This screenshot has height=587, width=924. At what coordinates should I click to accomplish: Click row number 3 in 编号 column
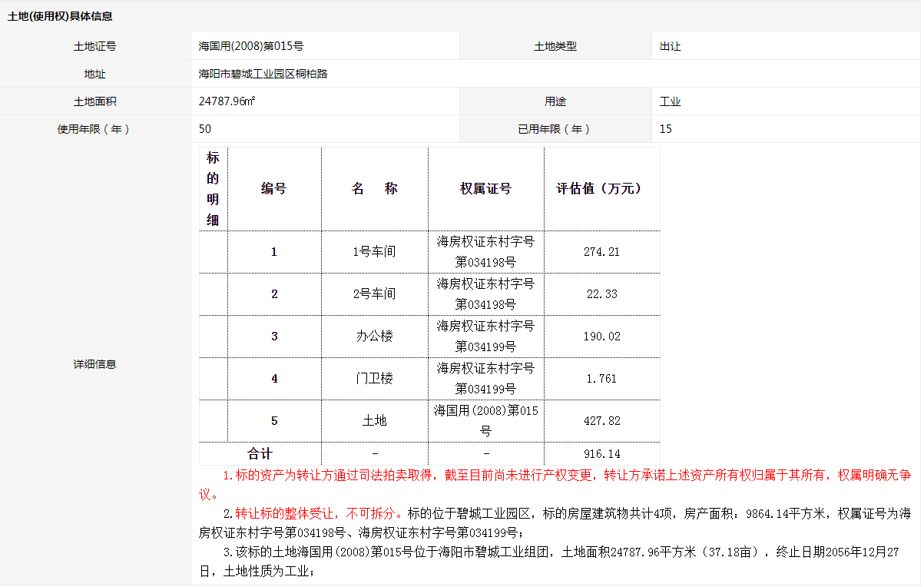(274, 337)
